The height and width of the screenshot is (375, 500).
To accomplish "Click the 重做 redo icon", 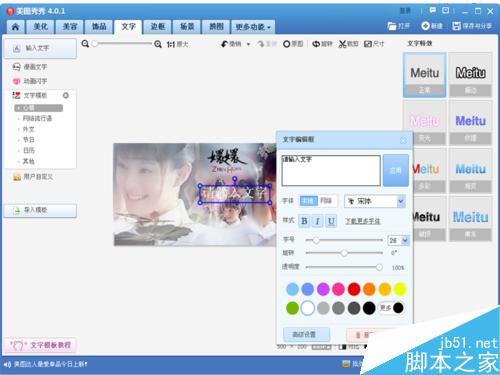I will pyautogui.click(x=261, y=44).
